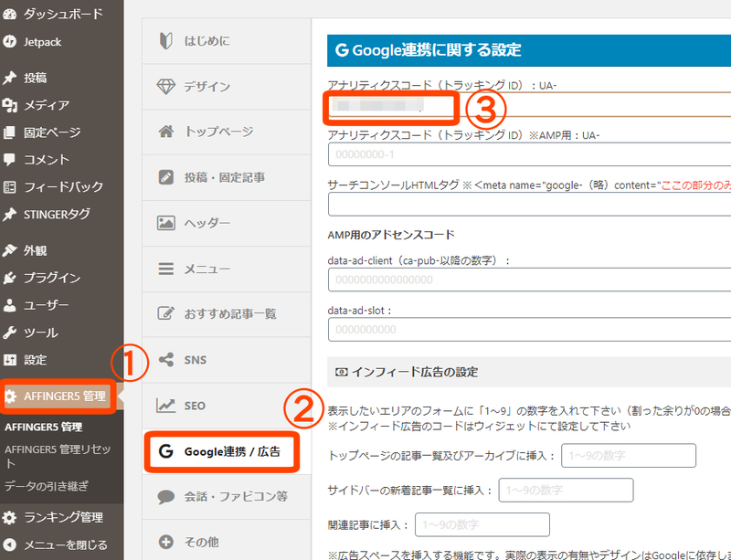Click the wrench icon beside ツール
The image size is (731, 560).
pyautogui.click(x=9, y=333)
